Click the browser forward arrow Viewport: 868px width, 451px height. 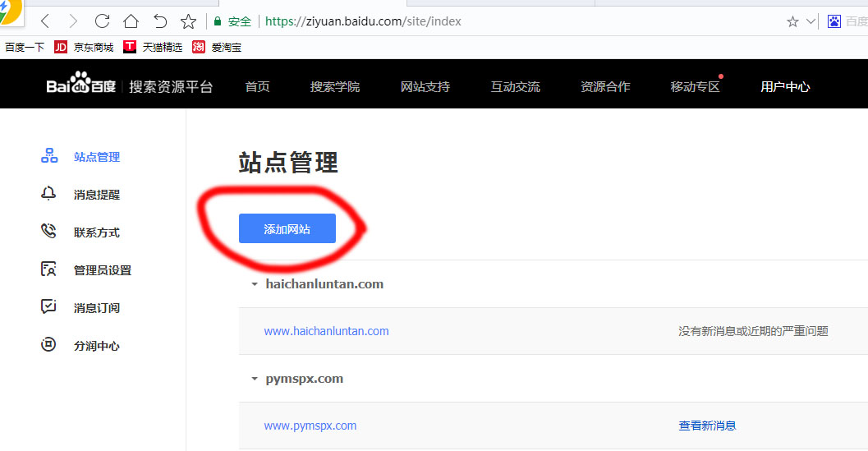click(x=73, y=21)
